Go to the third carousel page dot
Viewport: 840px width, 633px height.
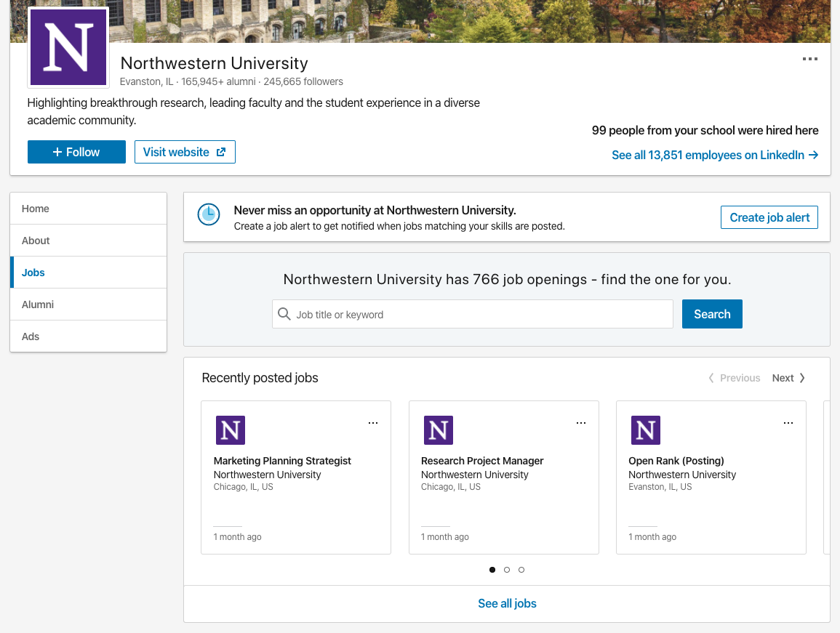[521, 570]
